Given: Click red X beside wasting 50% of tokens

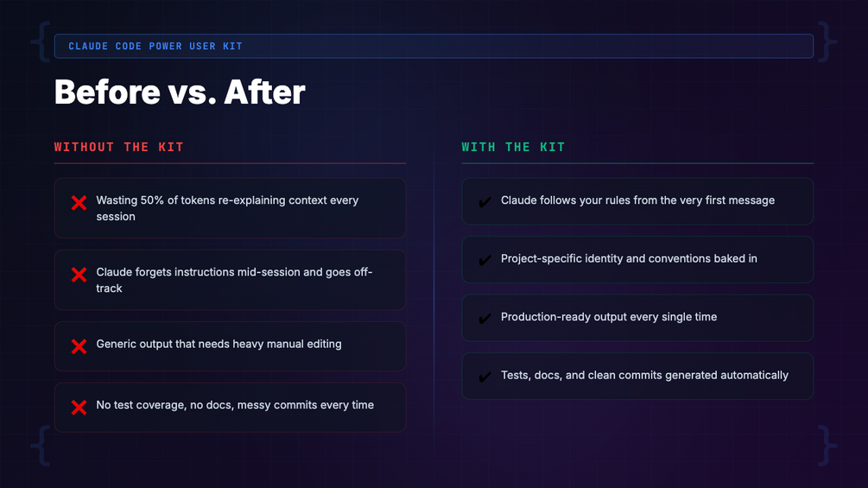Looking at the screenshot, I should pyautogui.click(x=79, y=203).
